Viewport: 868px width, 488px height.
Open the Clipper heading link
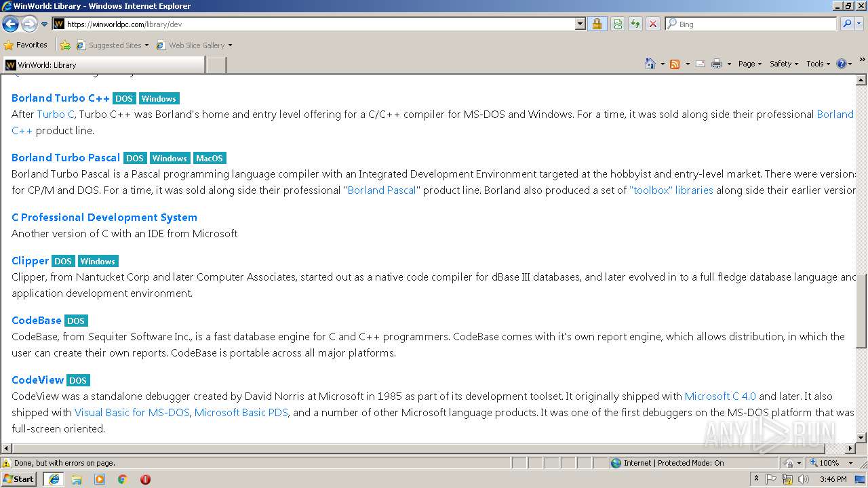pos(30,260)
